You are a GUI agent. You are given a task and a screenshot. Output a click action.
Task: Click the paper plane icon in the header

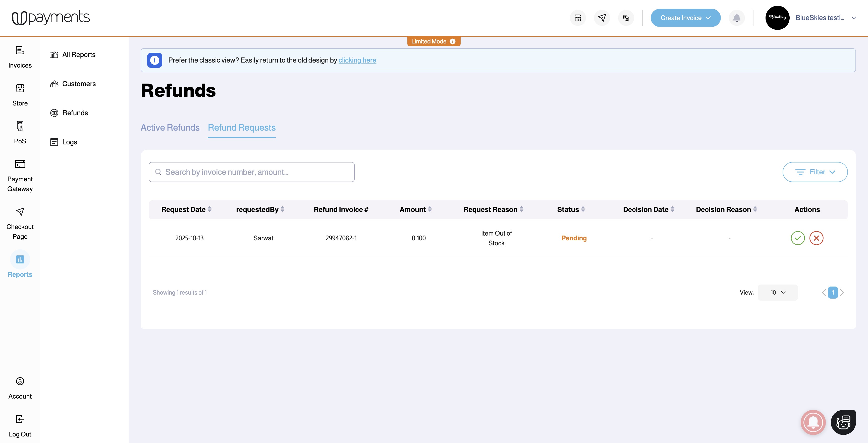tap(602, 18)
